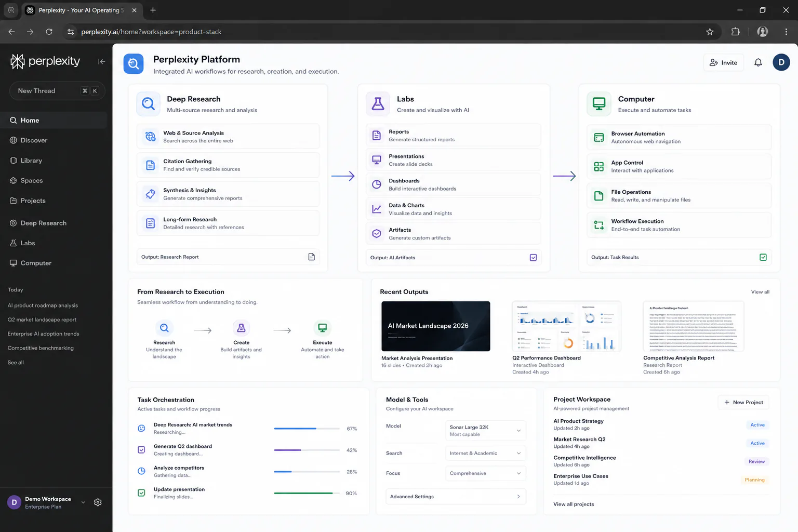The height and width of the screenshot is (532, 798).
Task: Click the Invite button
Action: point(724,62)
